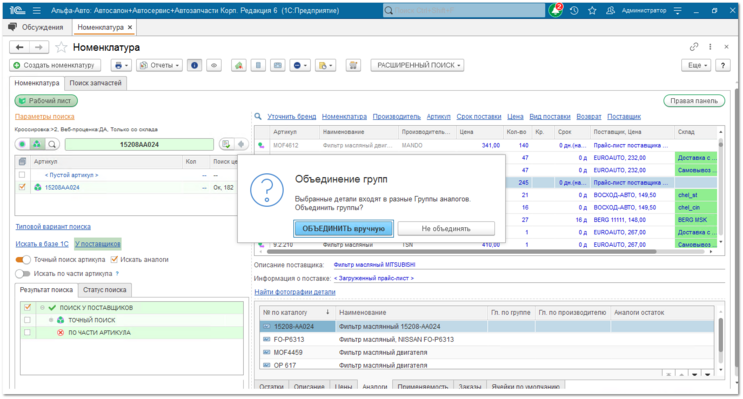Uncheck ПОИСК У ПОСТАВЩИКОВ checkbox
The width and height of the screenshot is (743, 399).
point(27,308)
